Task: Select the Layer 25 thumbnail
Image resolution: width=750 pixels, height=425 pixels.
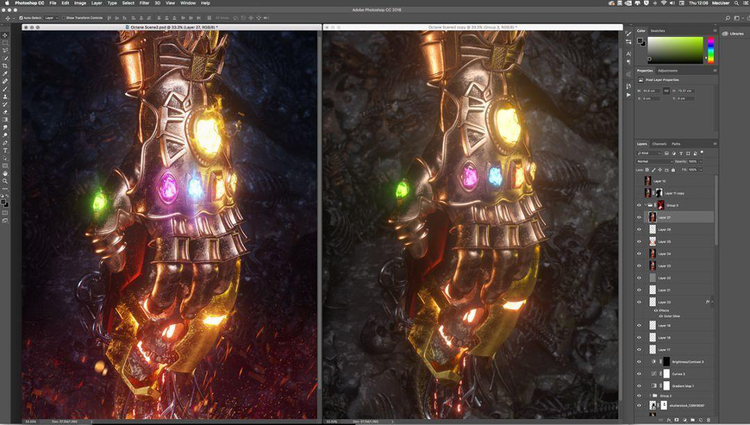Action: 652,241
